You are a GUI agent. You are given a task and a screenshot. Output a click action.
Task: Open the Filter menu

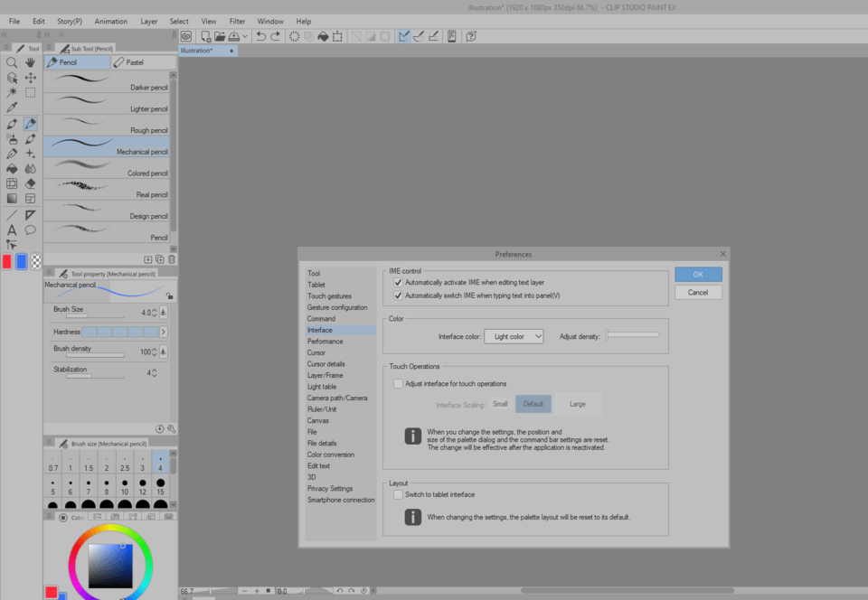[x=237, y=21]
